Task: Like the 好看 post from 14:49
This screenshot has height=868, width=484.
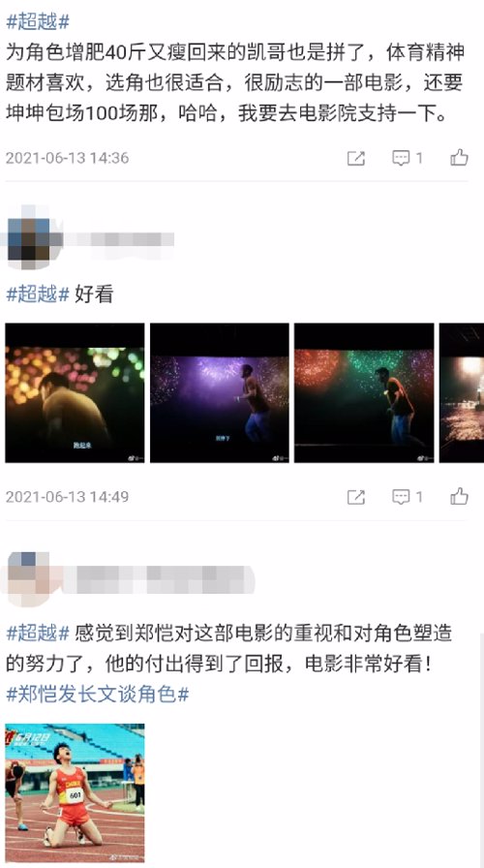Action: coord(459,497)
